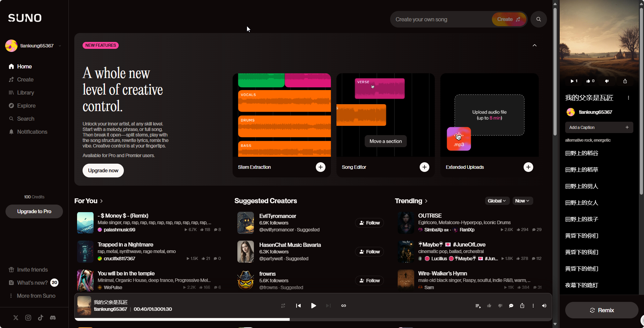Expand the Song Editor card plus

coord(425,167)
